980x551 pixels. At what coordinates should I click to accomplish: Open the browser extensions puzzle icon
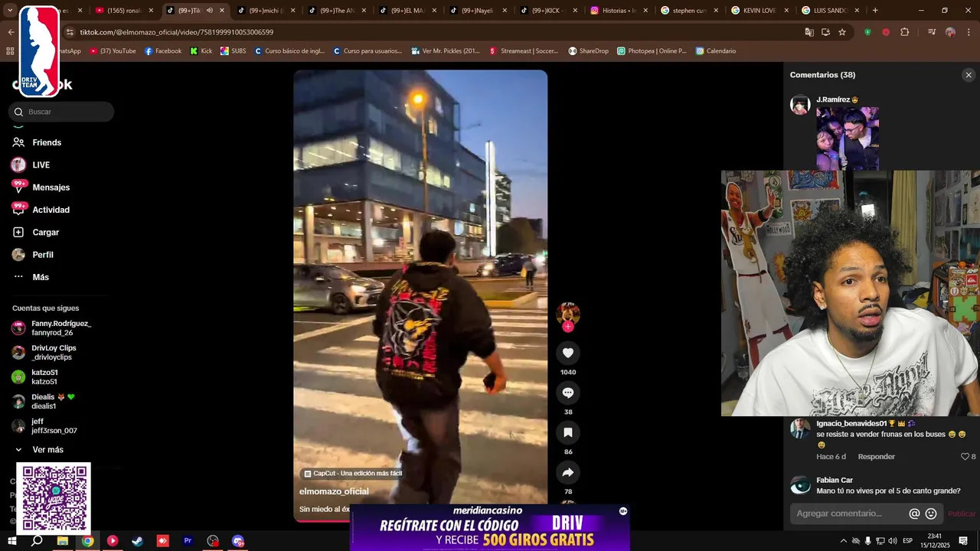tap(905, 32)
